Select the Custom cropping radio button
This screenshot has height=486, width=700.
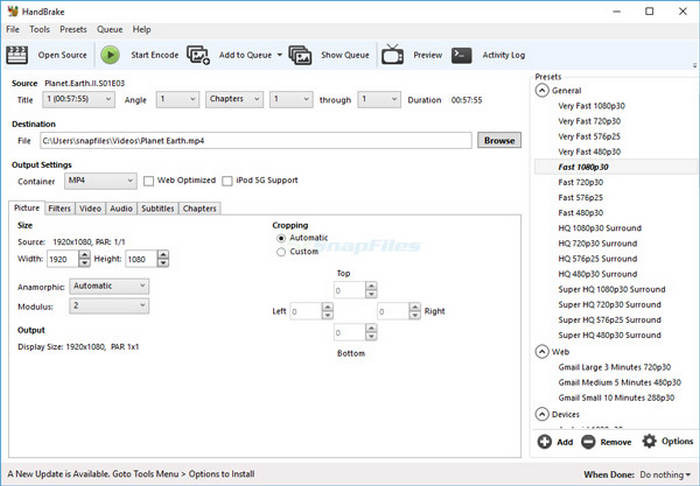coord(281,252)
